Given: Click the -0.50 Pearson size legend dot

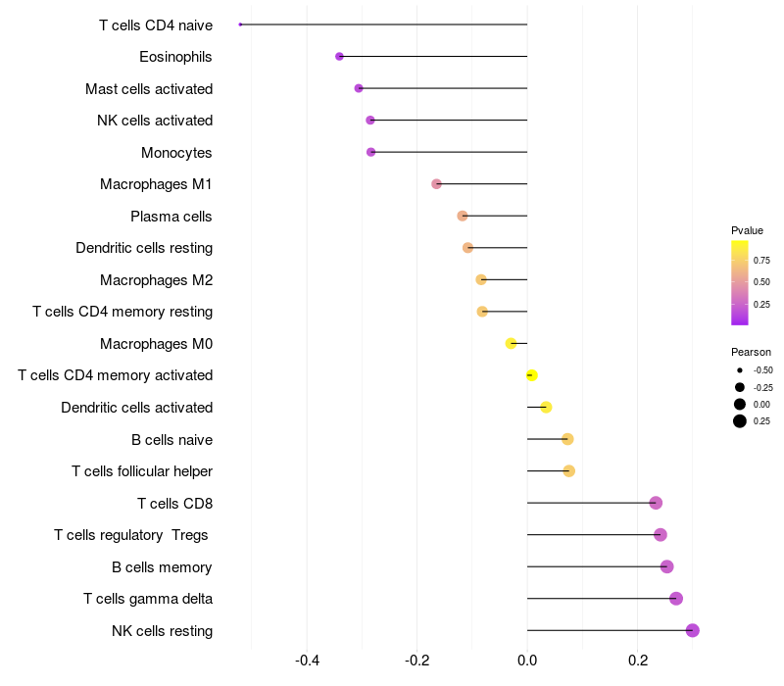Looking at the screenshot, I should [740, 370].
